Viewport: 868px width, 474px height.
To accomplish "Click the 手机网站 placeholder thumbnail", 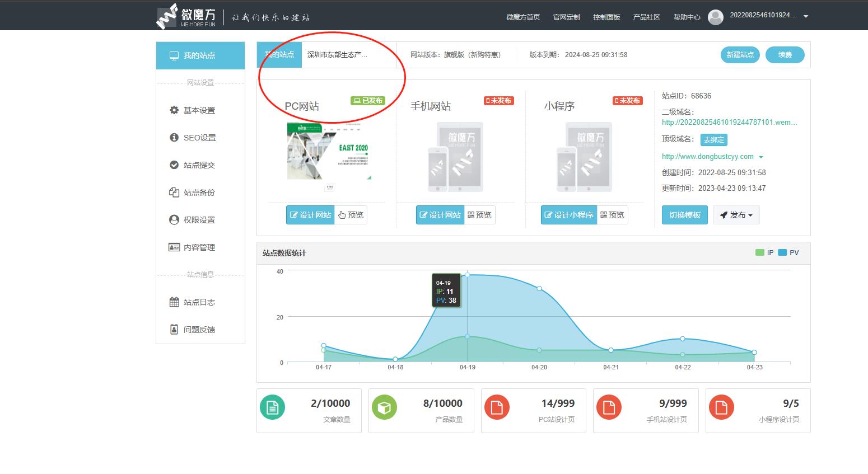I will pyautogui.click(x=455, y=157).
